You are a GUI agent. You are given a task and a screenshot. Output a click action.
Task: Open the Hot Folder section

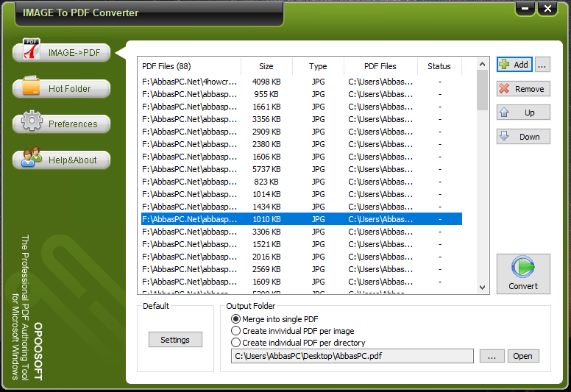click(x=61, y=88)
